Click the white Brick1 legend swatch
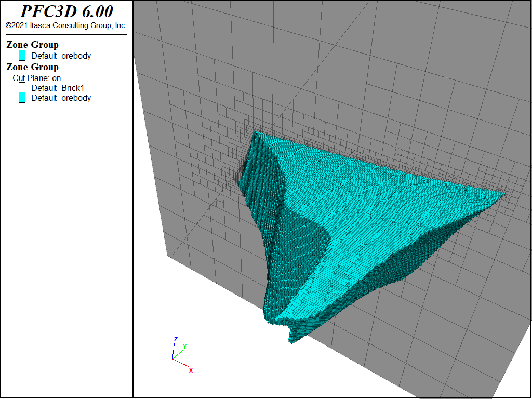Image resolution: width=532 pixels, height=399 pixels. pos(22,87)
